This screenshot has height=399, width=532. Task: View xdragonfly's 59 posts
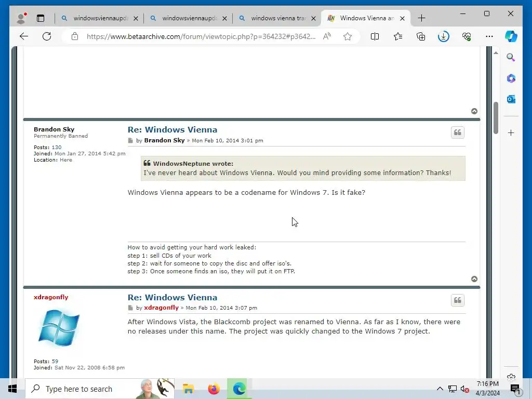point(55,362)
